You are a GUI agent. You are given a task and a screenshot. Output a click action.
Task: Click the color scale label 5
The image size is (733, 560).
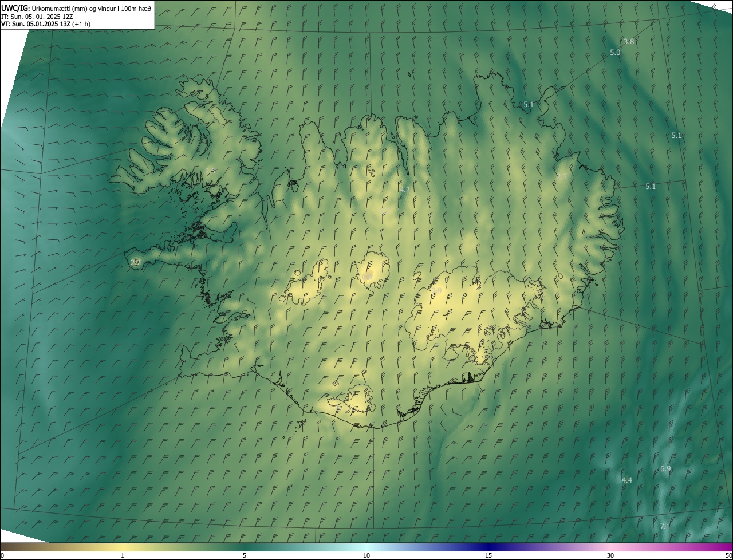pyautogui.click(x=245, y=555)
